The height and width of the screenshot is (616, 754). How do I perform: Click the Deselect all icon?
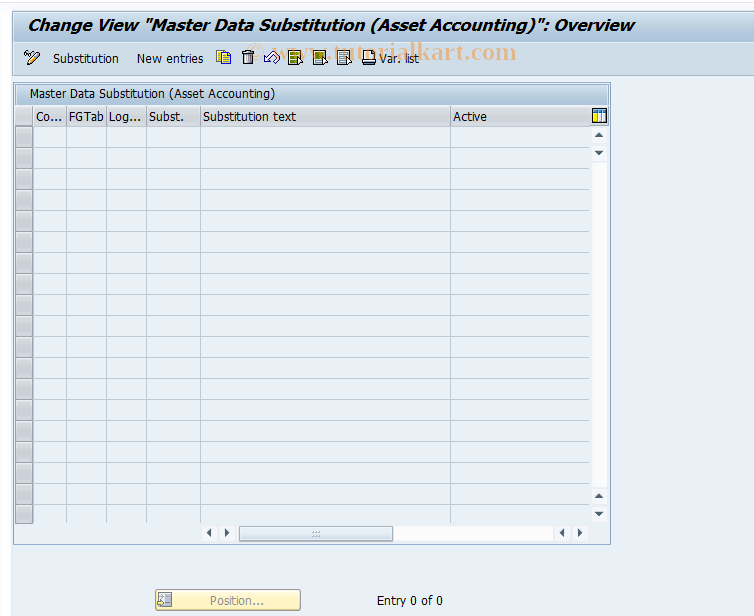tap(344, 58)
